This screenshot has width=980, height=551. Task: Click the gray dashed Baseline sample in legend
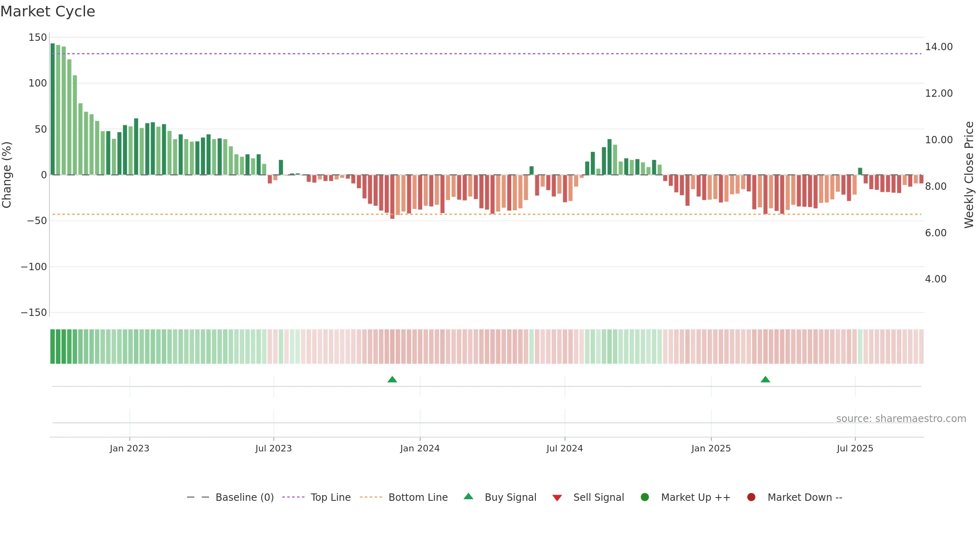(x=198, y=497)
